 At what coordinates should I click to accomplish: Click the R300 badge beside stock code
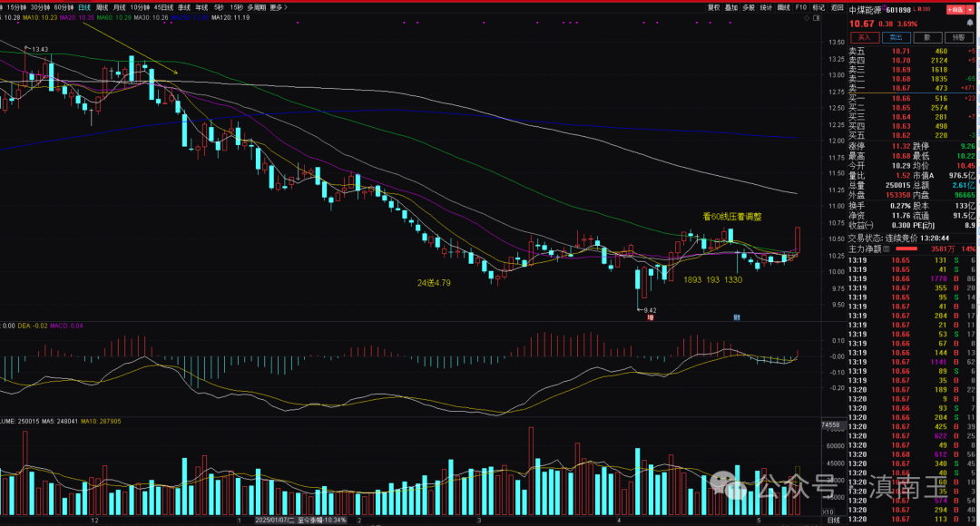click(925, 9)
